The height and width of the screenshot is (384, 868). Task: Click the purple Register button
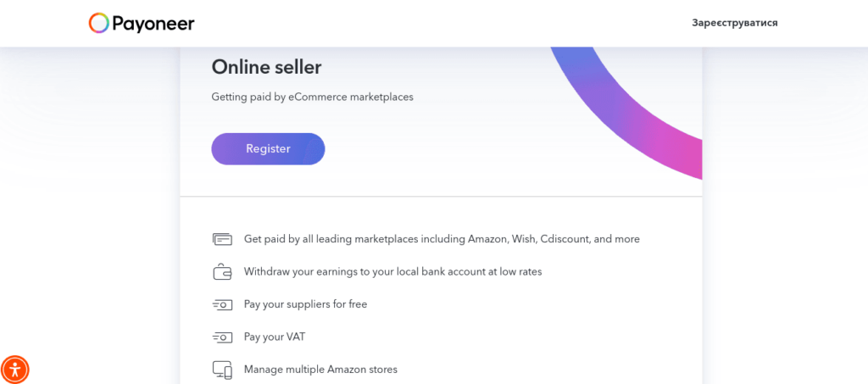pos(268,149)
